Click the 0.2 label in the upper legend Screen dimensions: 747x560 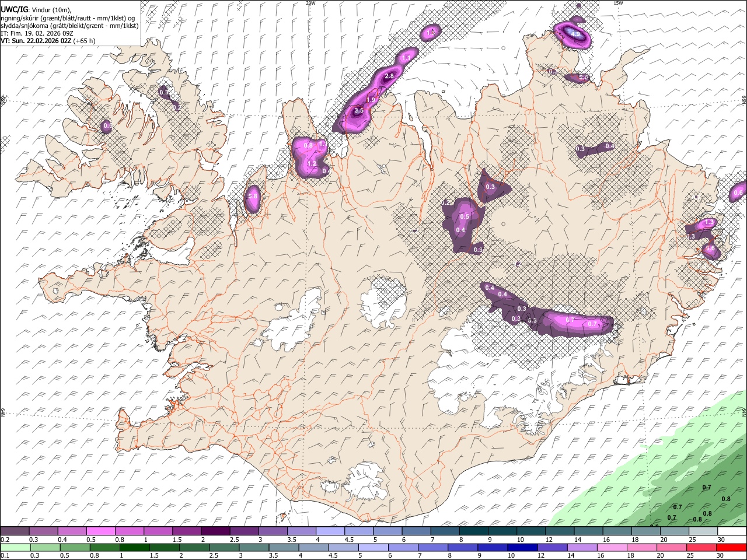click(x=5, y=540)
